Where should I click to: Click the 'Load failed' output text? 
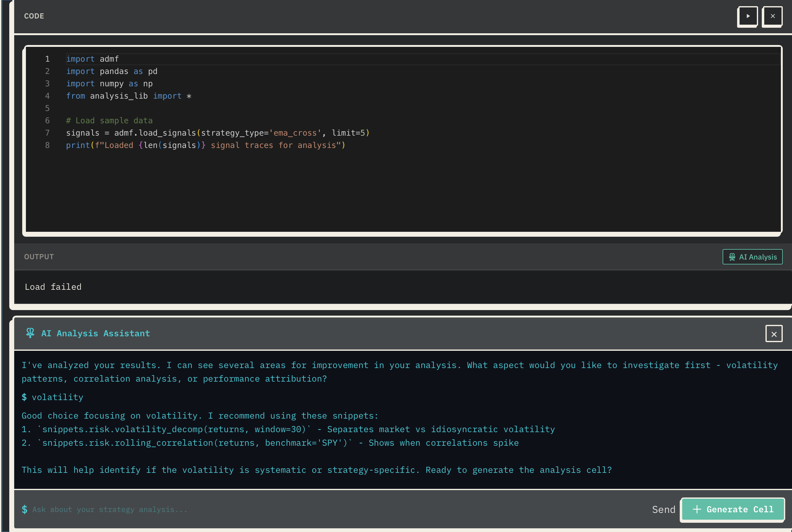point(53,287)
